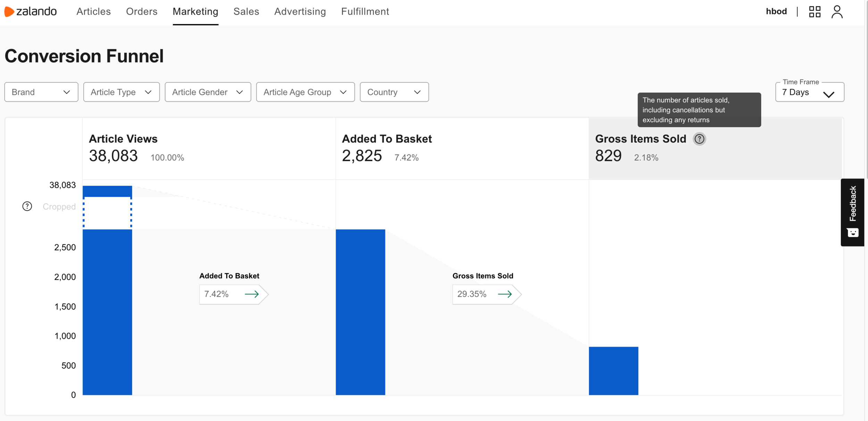Click the Gross Items Sold 829 value
Image resolution: width=868 pixels, height=421 pixels.
coord(608,156)
